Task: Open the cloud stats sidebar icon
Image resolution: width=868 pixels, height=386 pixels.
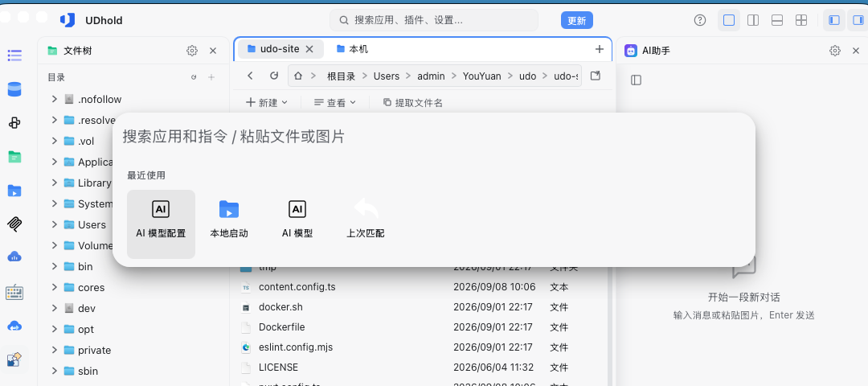Action: 14,257
